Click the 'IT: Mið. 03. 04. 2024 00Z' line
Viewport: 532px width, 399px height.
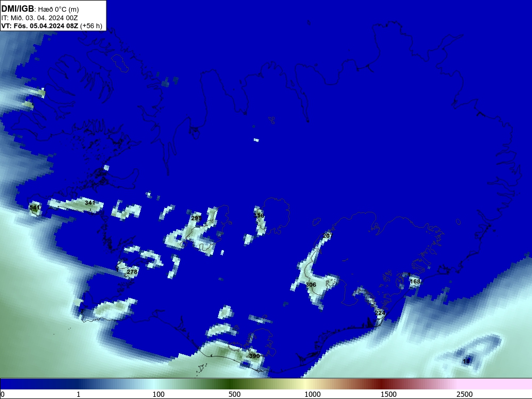[39, 18]
